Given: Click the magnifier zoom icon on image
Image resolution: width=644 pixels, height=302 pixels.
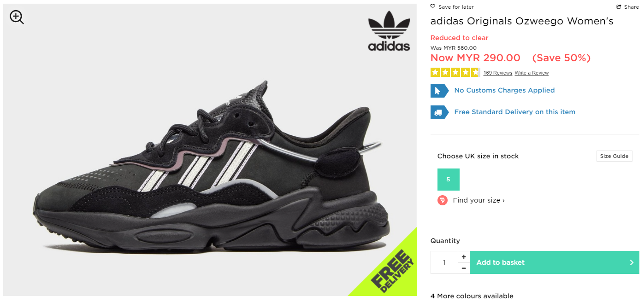Looking at the screenshot, I should tap(17, 17).
